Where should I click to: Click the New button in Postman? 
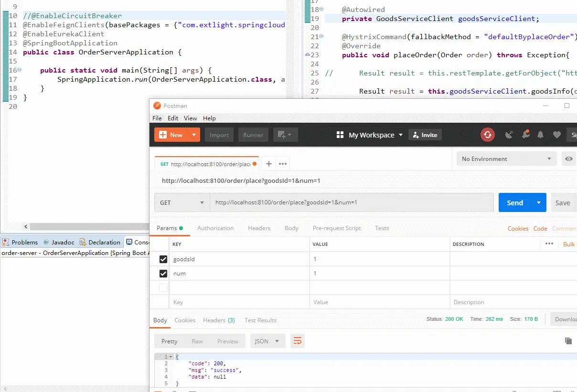pyautogui.click(x=171, y=135)
